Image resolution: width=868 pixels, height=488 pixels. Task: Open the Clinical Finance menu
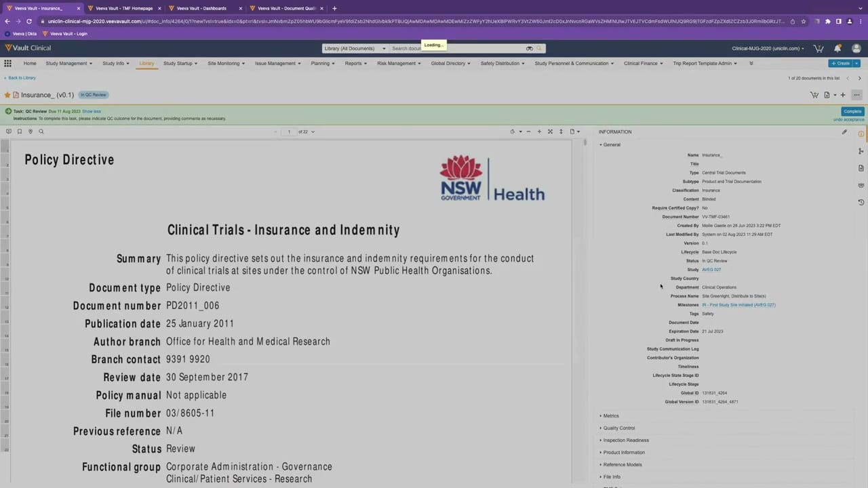coord(643,63)
